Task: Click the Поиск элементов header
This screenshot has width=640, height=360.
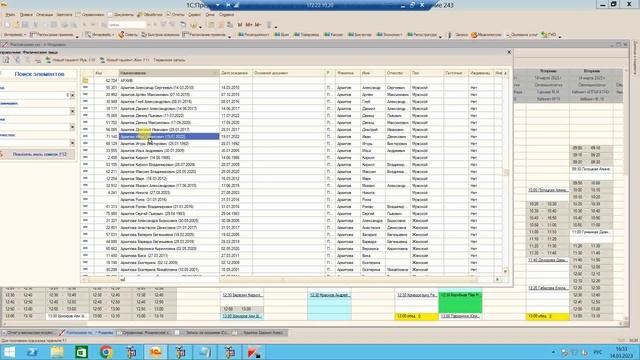Action: (x=39, y=74)
